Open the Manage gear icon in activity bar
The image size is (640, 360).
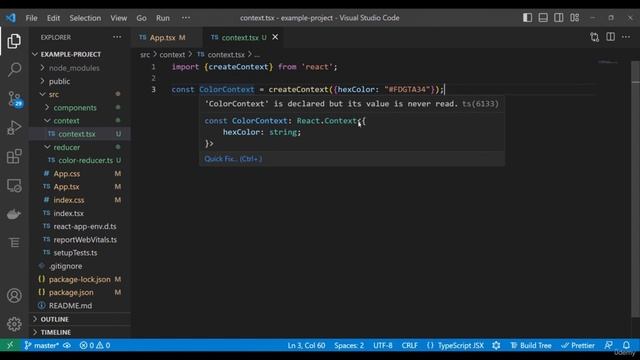tap(14, 324)
